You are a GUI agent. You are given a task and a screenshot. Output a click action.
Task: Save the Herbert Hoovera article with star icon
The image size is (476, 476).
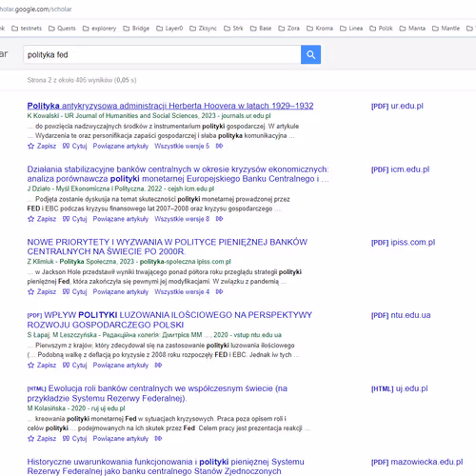tap(42, 146)
